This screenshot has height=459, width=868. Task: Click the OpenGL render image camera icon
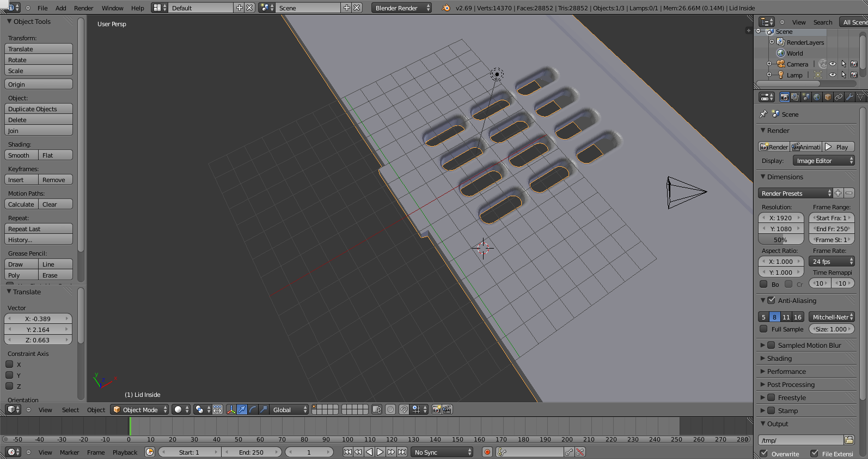pos(436,409)
